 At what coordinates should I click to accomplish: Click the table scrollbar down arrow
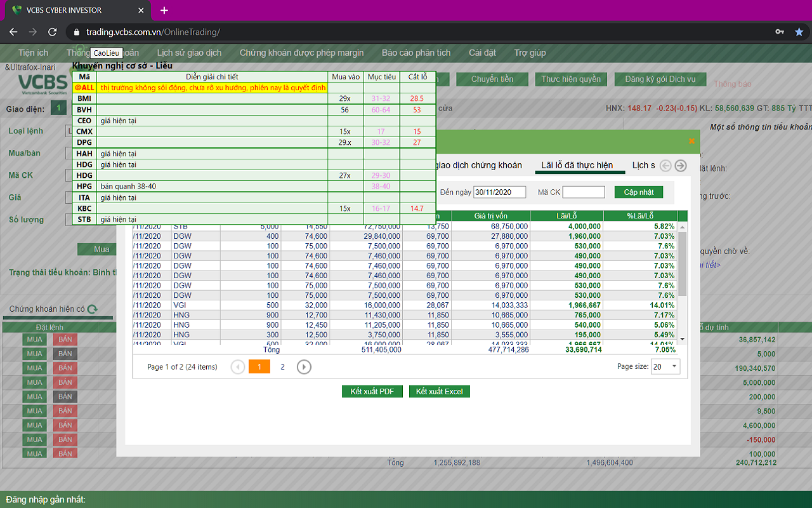click(683, 339)
